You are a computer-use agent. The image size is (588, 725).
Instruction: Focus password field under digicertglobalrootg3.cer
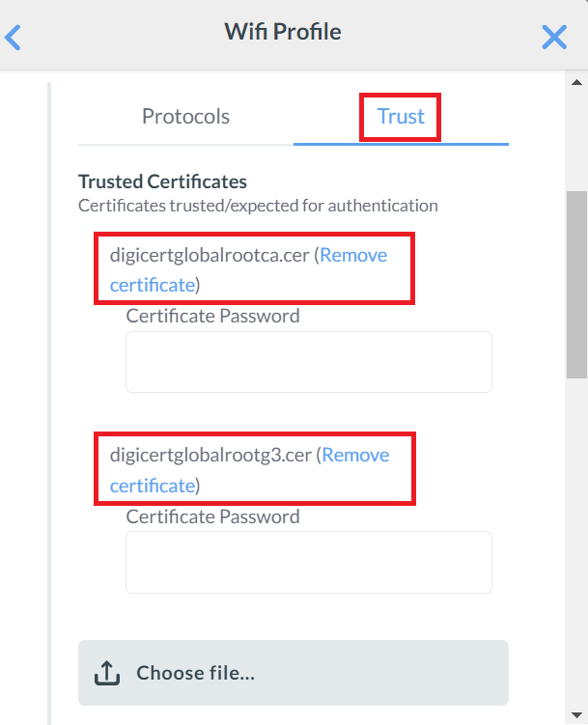click(308, 562)
